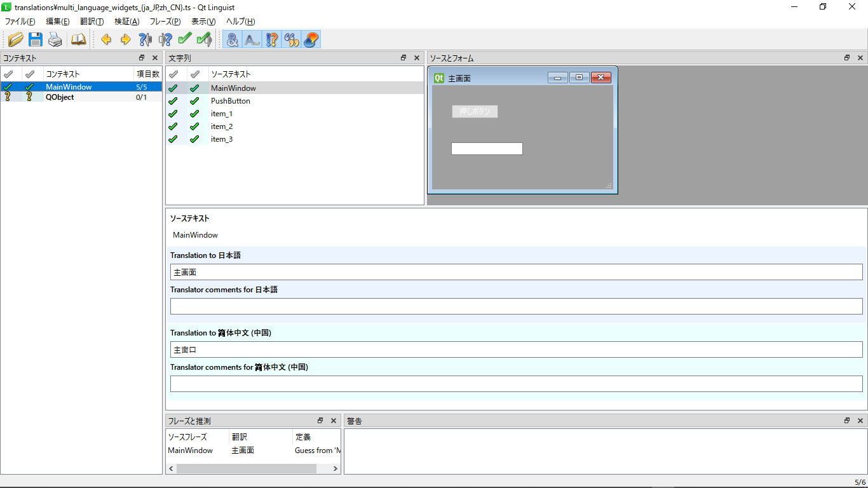Click the 定義 column header
The height and width of the screenshot is (488, 868).
tap(316, 437)
